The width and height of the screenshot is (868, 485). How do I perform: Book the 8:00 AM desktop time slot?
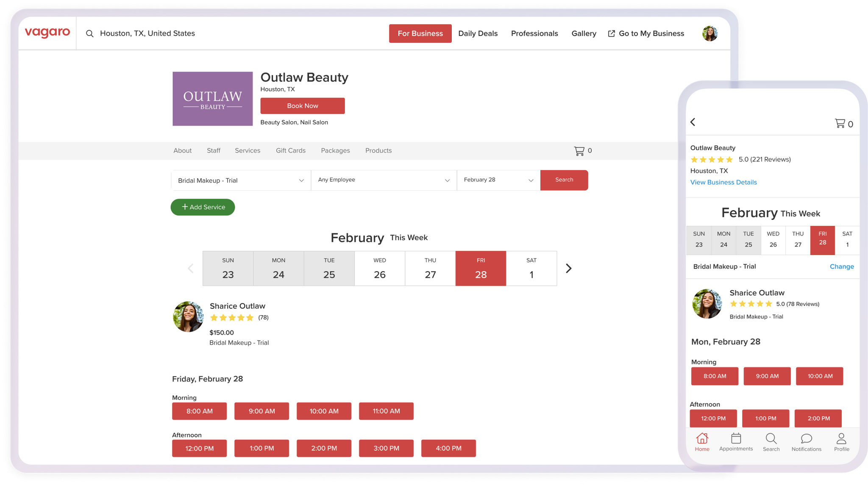tap(200, 411)
